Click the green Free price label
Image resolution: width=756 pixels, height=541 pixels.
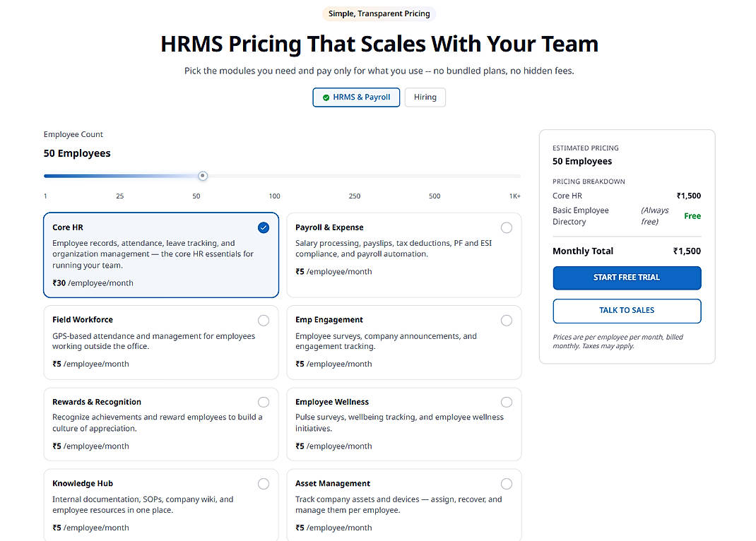point(692,216)
